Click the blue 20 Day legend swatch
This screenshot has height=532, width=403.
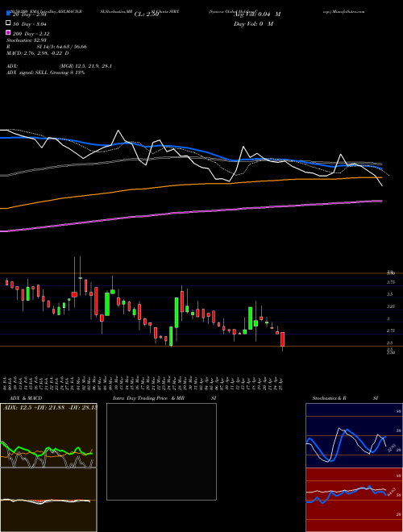tap(9, 14)
